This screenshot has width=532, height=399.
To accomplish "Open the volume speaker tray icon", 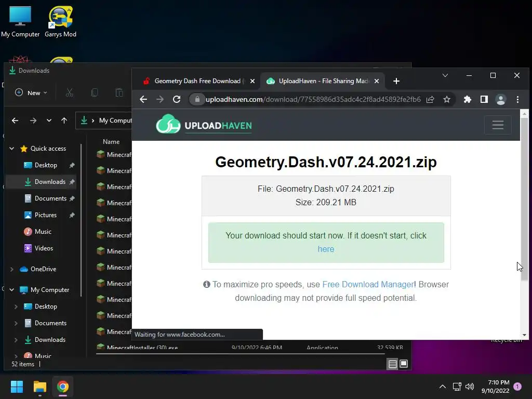I will pos(470,387).
